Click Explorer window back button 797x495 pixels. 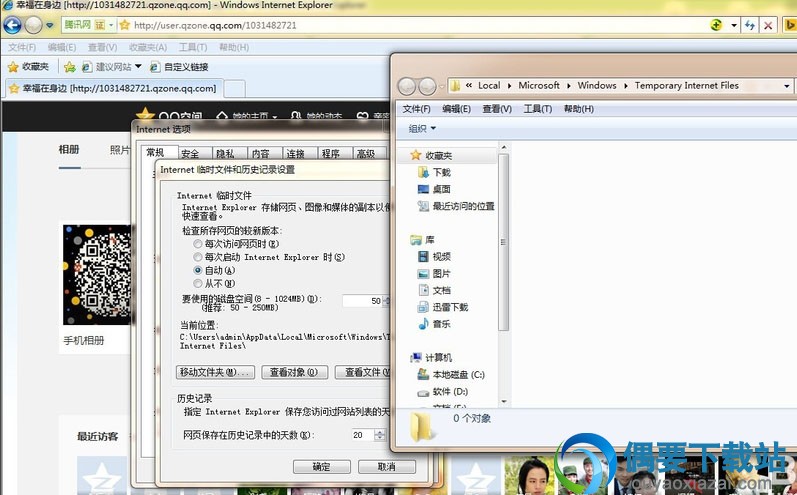(x=407, y=86)
